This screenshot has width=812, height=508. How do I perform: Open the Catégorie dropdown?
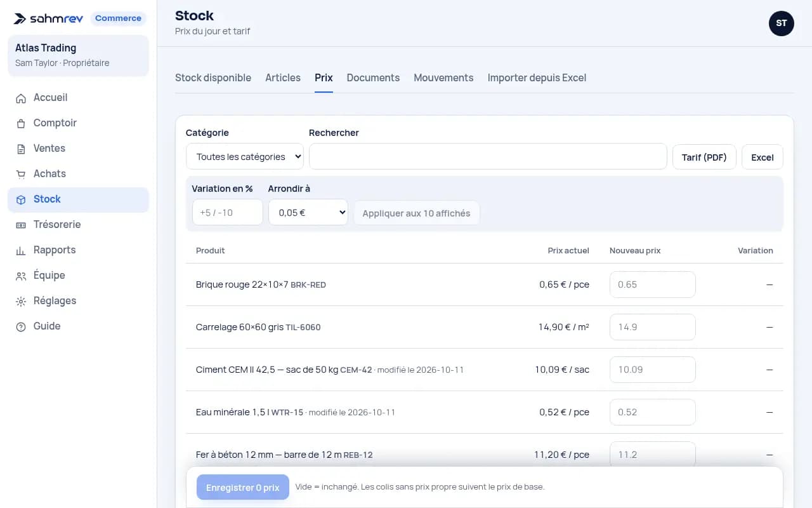[x=245, y=157]
